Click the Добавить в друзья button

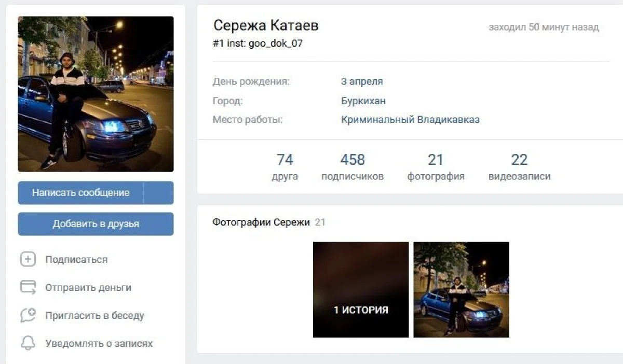pyautogui.click(x=96, y=224)
